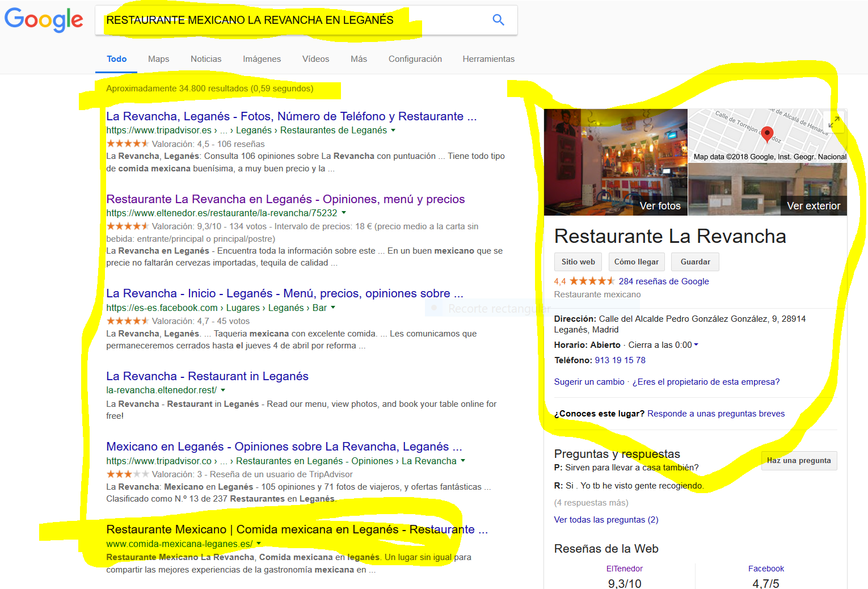868x589 pixels.
Task: Select the Todo tab
Action: (116, 59)
